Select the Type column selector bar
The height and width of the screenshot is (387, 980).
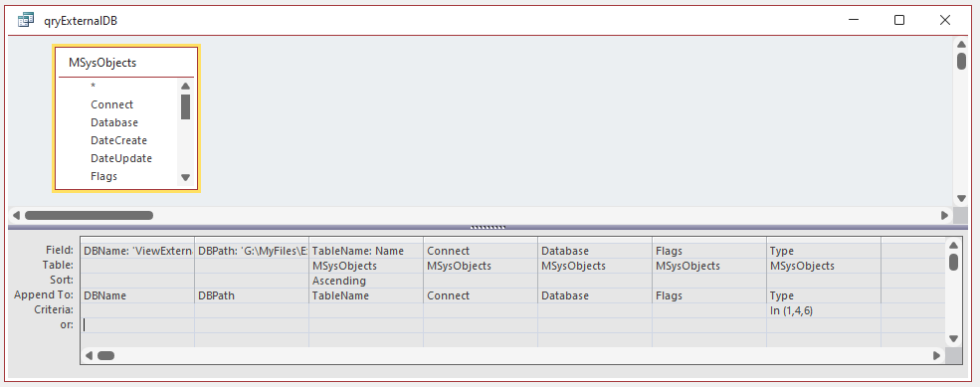click(823, 240)
